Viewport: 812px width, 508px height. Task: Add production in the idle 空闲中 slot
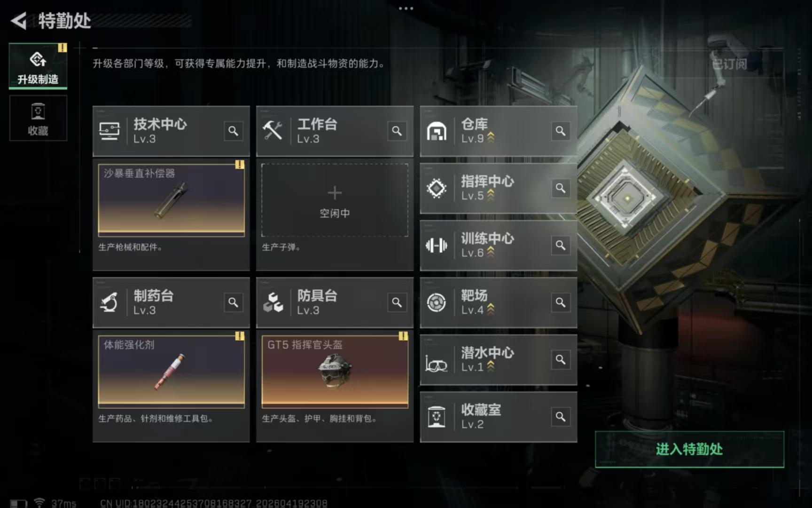click(335, 200)
